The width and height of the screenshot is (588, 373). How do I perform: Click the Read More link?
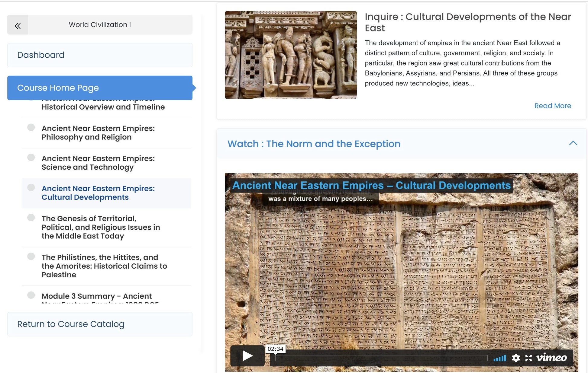click(x=552, y=106)
